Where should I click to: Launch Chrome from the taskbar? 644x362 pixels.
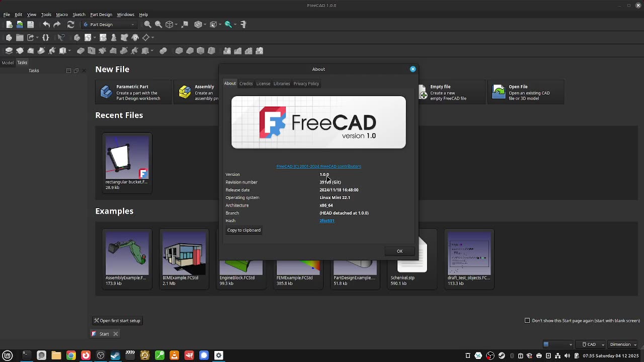point(71,355)
